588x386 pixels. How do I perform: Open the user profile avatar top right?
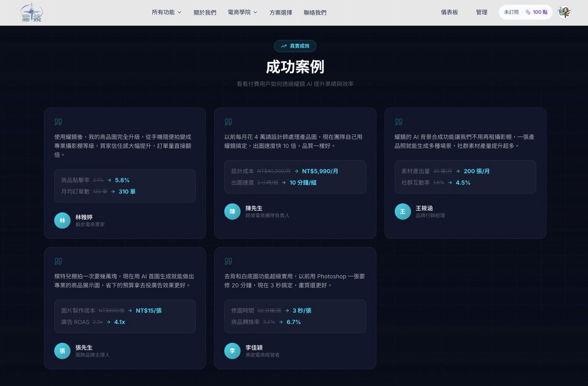pos(564,12)
